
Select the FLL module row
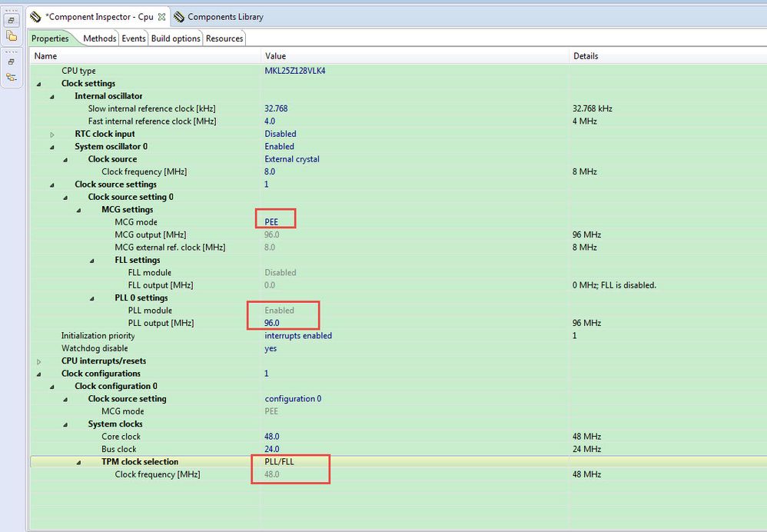[398, 273]
